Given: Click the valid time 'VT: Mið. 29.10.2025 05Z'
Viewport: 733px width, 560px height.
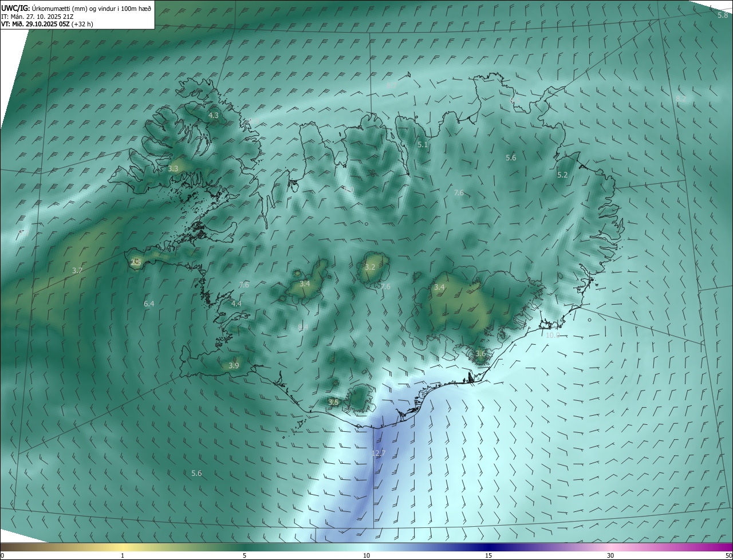Looking at the screenshot, I should [x=35, y=24].
